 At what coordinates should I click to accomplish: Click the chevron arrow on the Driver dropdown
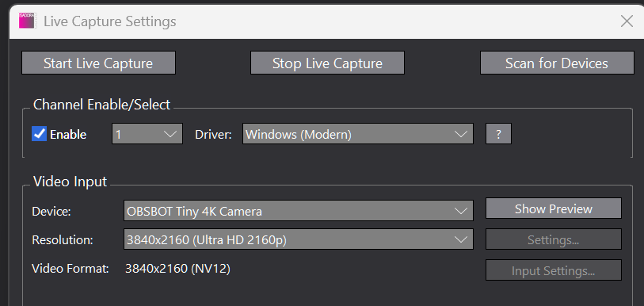point(461,134)
